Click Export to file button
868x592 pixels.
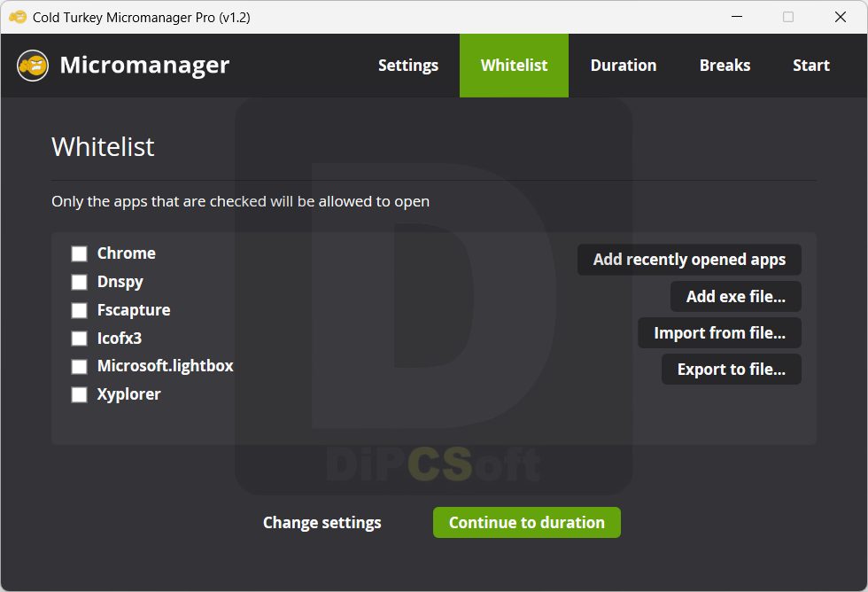pos(732,370)
